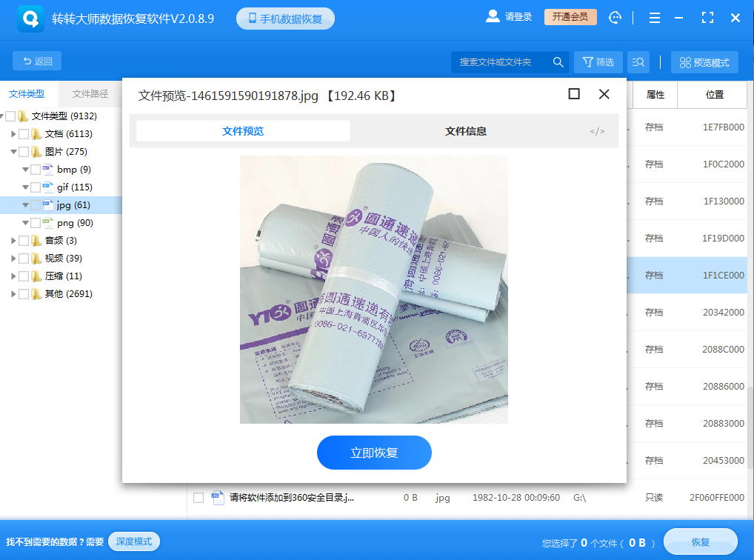Screen dimensions: 754x560
Task: Click the </> code icon in the preview dialog
Action: [x=598, y=130]
